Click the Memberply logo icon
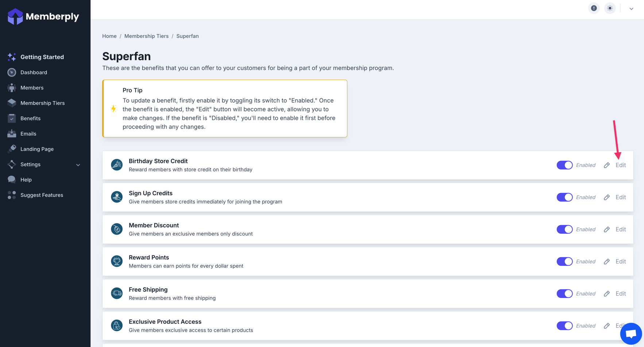 (15, 16)
